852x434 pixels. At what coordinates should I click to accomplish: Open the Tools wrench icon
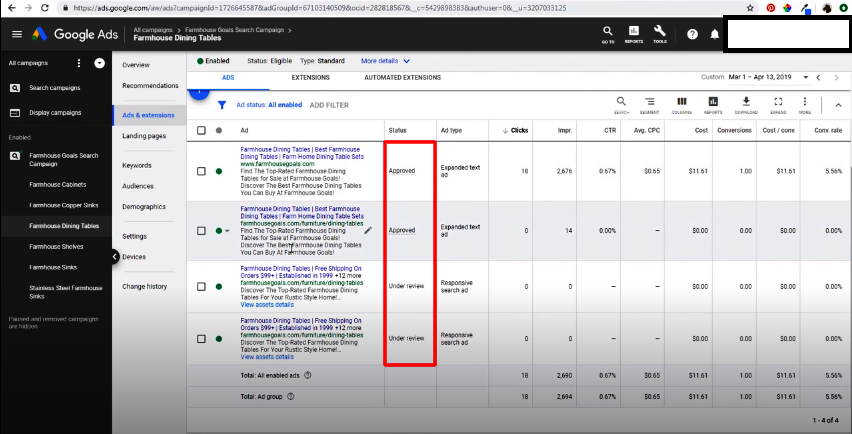tap(660, 34)
